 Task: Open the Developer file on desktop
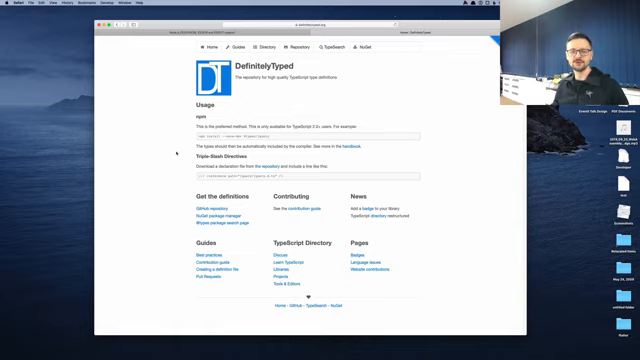623,156
